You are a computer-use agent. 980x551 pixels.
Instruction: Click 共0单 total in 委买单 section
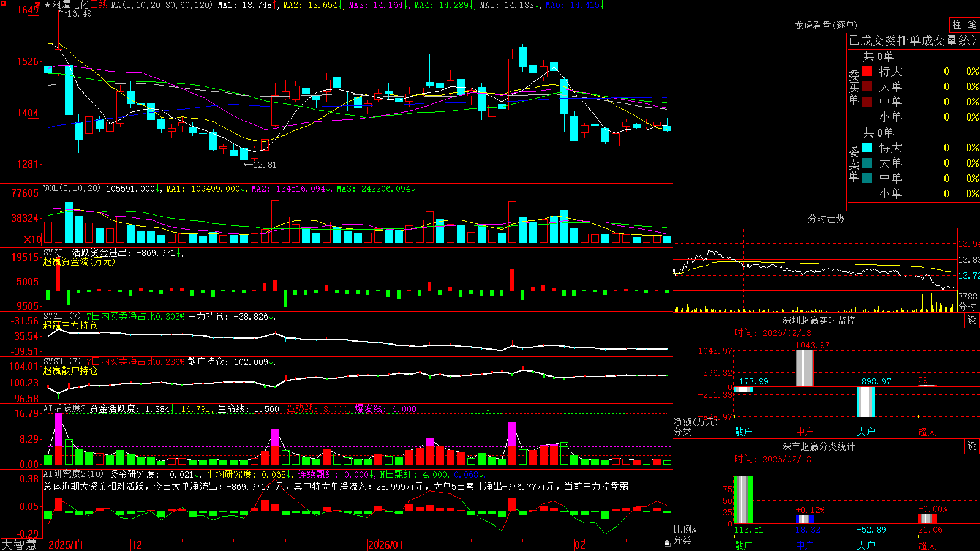[878, 56]
